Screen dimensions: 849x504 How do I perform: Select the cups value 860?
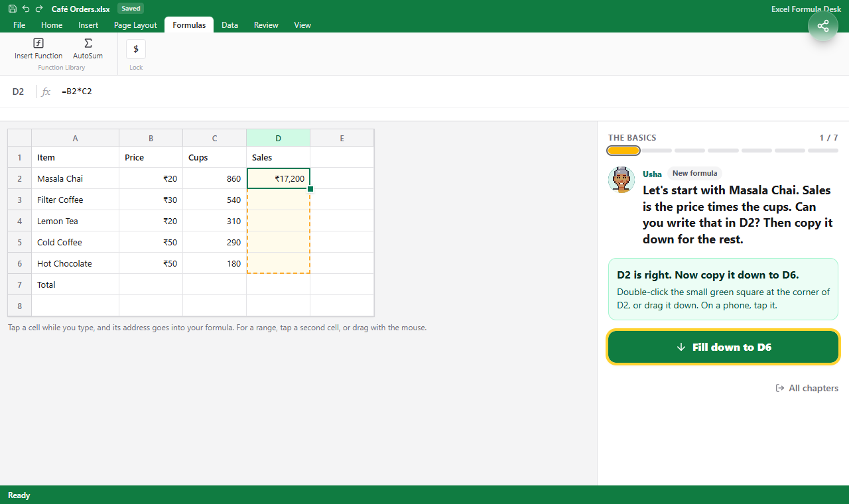point(215,178)
